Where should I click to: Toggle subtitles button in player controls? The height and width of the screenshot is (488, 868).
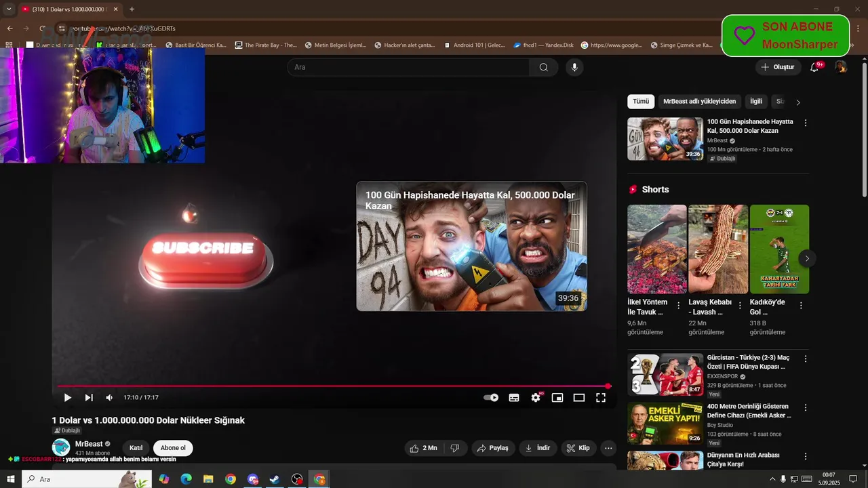pos(514,398)
